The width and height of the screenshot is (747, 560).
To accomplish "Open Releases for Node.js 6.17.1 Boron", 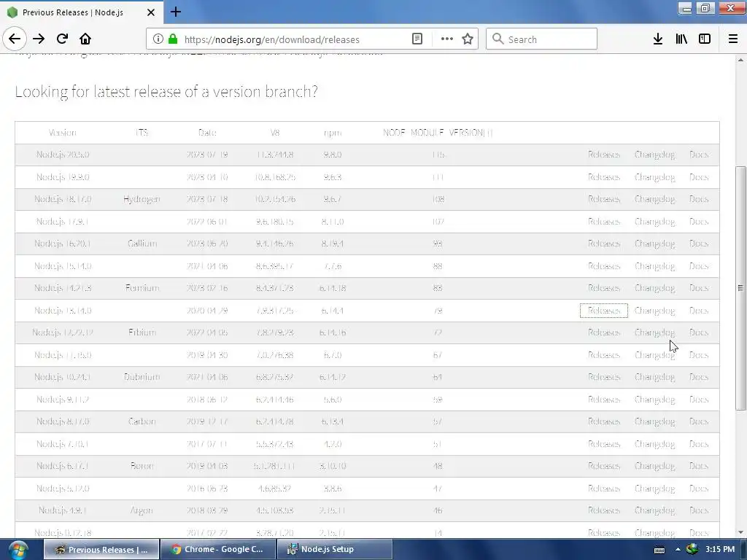I will pos(603,466).
